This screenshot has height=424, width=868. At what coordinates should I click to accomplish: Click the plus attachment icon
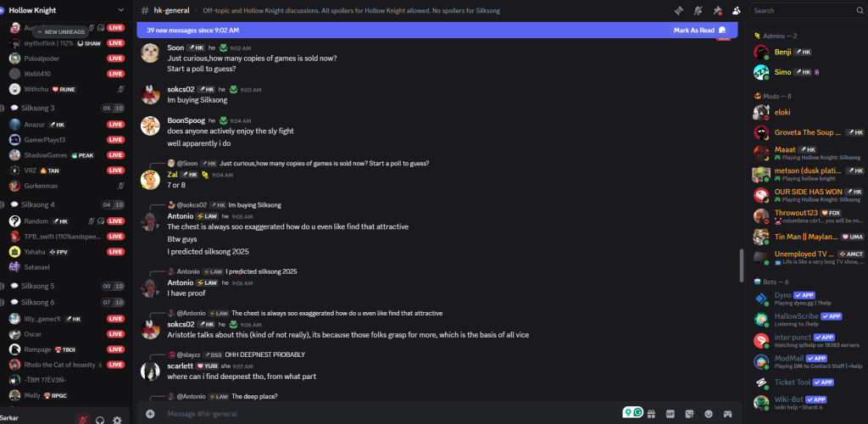150,414
